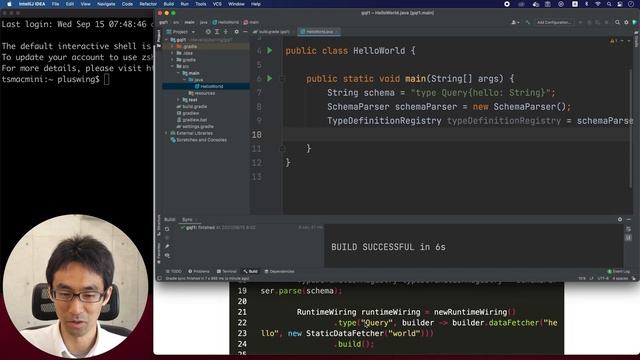The width and height of the screenshot is (640, 360).
Task: Open the Refactor menu
Action: [148, 4]
